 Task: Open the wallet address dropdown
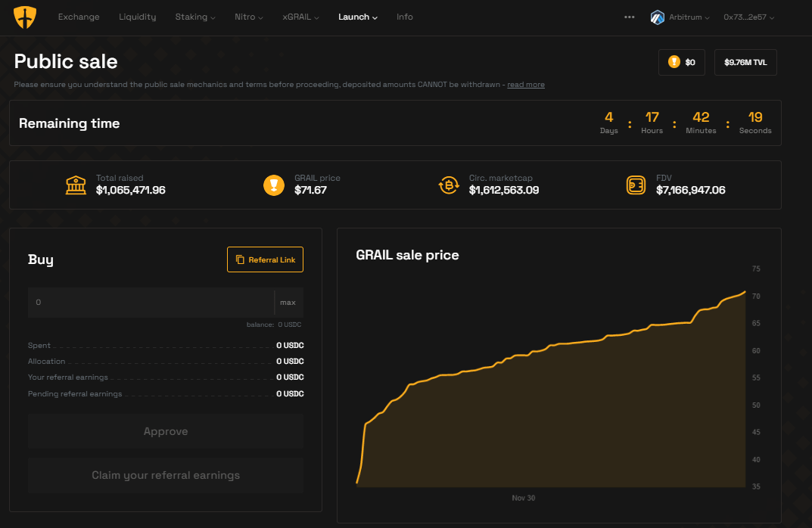click(x=748, y=17)
